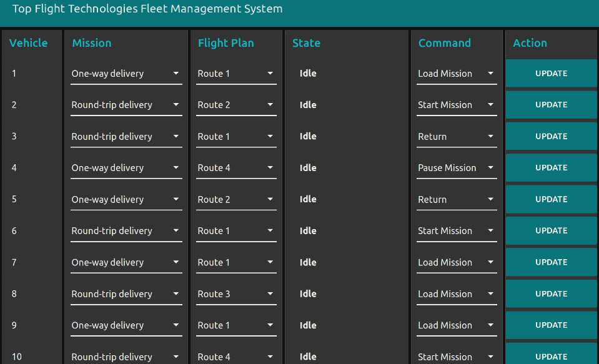Click UPDATE button in vehicle 5 row

pos(551,200)
